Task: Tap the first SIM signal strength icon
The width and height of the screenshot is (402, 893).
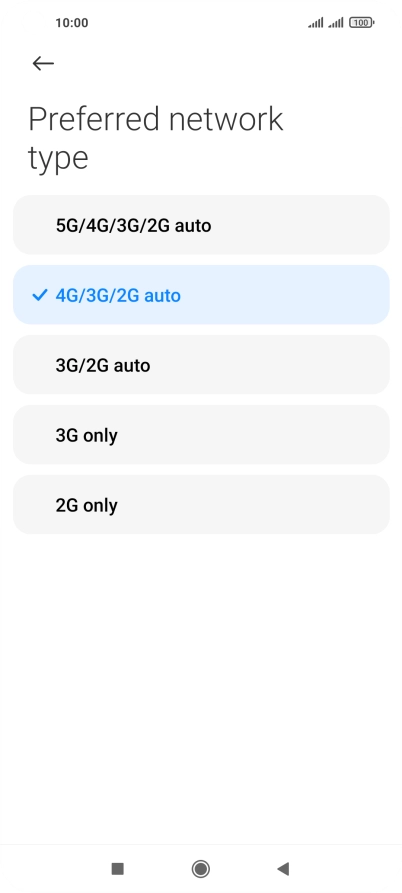Action: 315,23
